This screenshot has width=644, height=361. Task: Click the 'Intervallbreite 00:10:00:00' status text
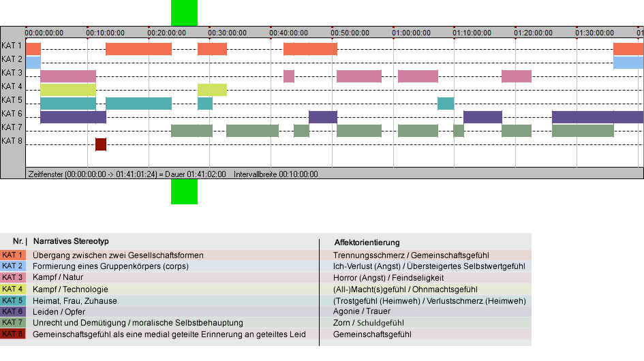click(275, 174)
